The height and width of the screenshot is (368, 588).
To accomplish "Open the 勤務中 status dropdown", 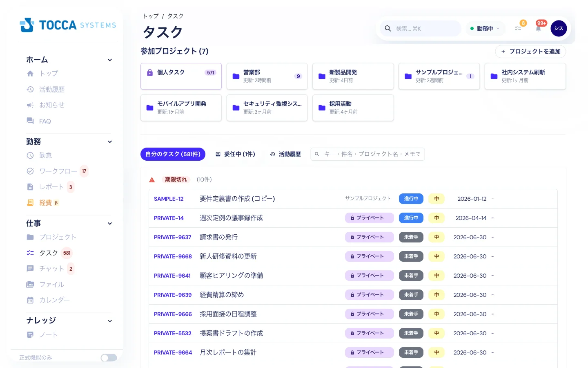I will click(485, 29).
